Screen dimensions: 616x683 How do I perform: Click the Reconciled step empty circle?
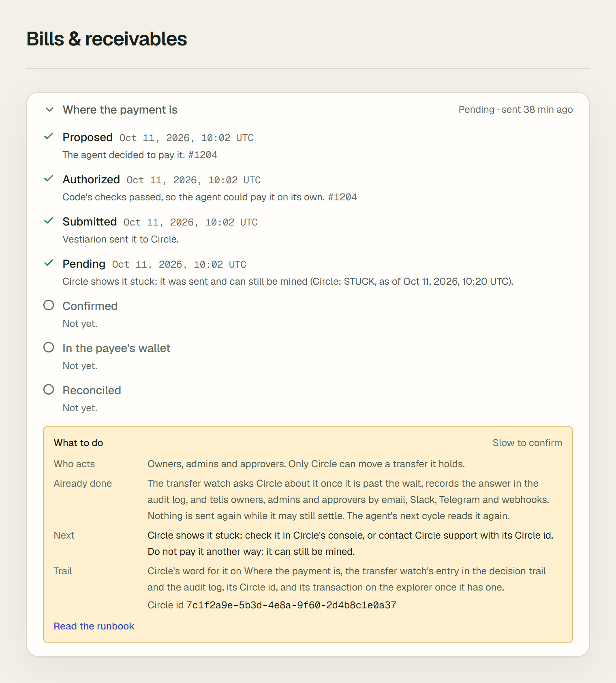[49, 389]
